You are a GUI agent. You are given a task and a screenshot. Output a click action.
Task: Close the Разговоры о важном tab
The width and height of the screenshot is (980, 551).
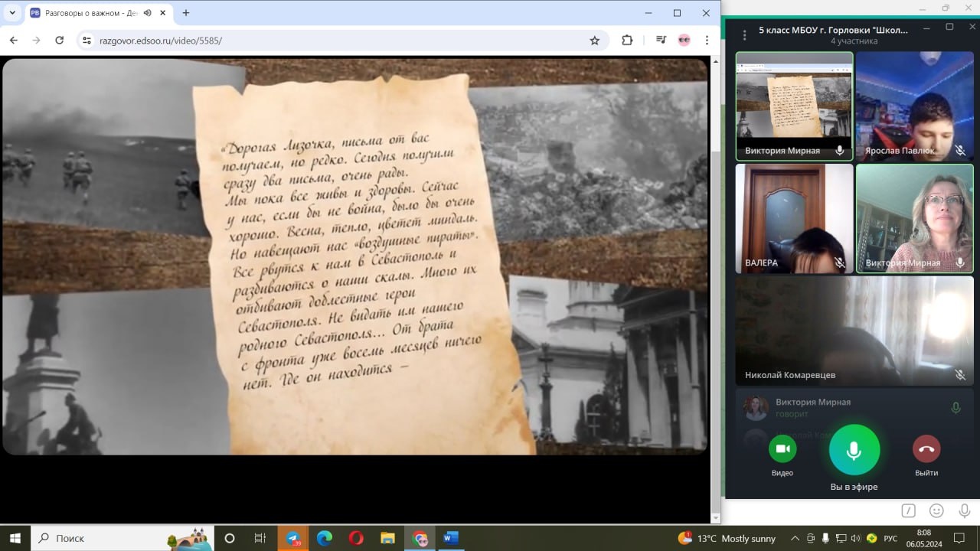(162, 13)
